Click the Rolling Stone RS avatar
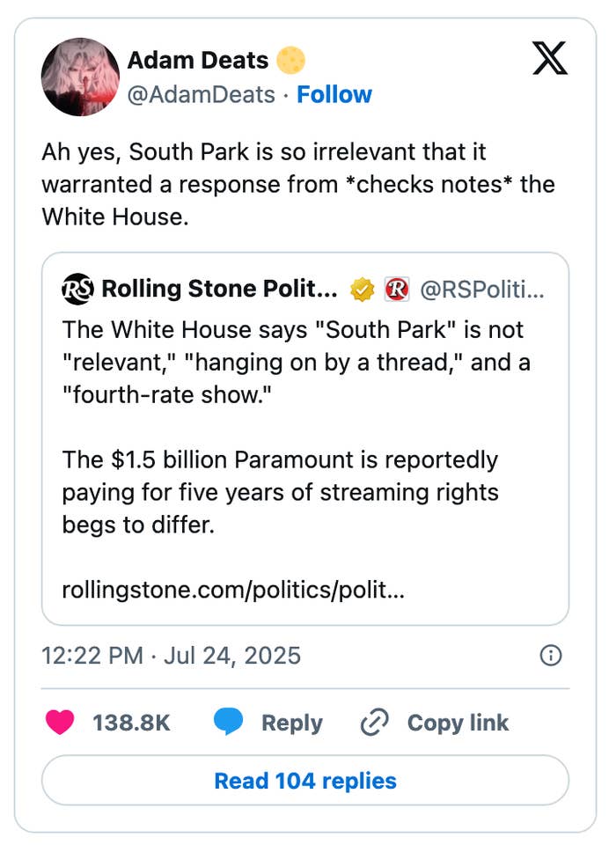Image resolution: width=616 pixels, height=852 pixels. [77, 289]
